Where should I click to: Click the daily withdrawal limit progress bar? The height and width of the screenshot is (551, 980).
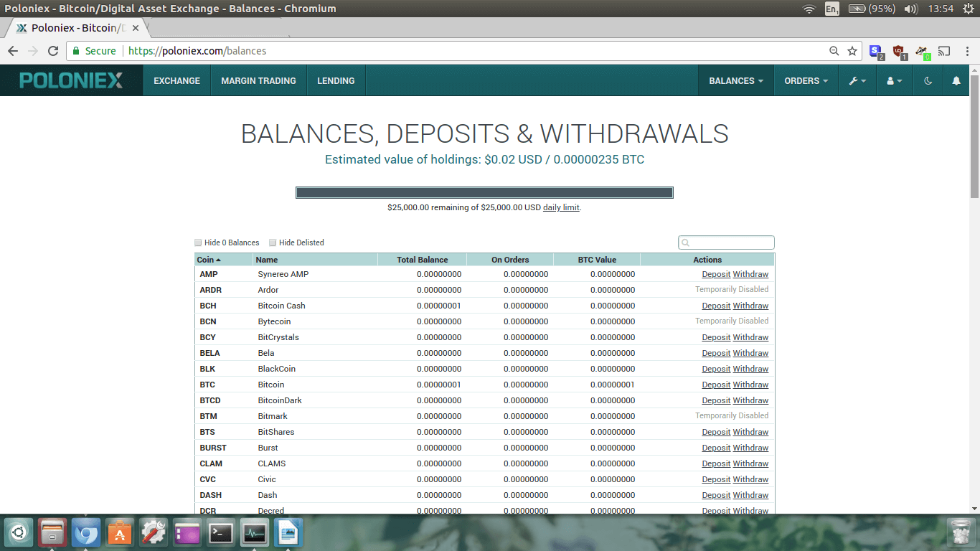tap(484, 192)
